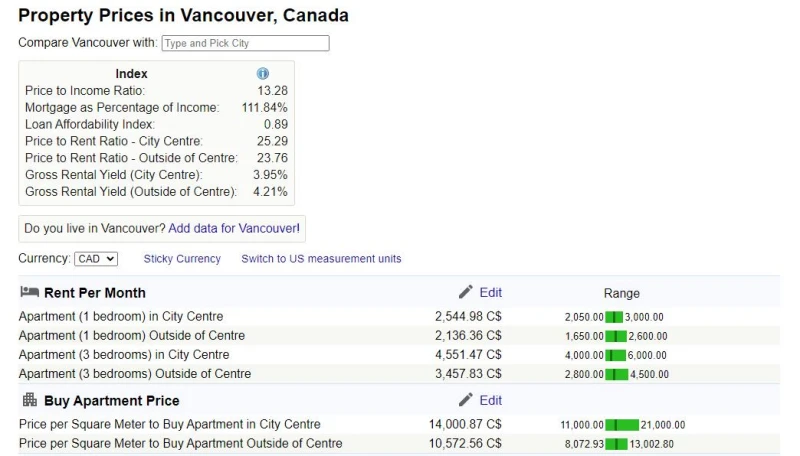Viewport: 800px width, 456px height.
Task: Switch to US measurement units
Action: tap(321, 259)
